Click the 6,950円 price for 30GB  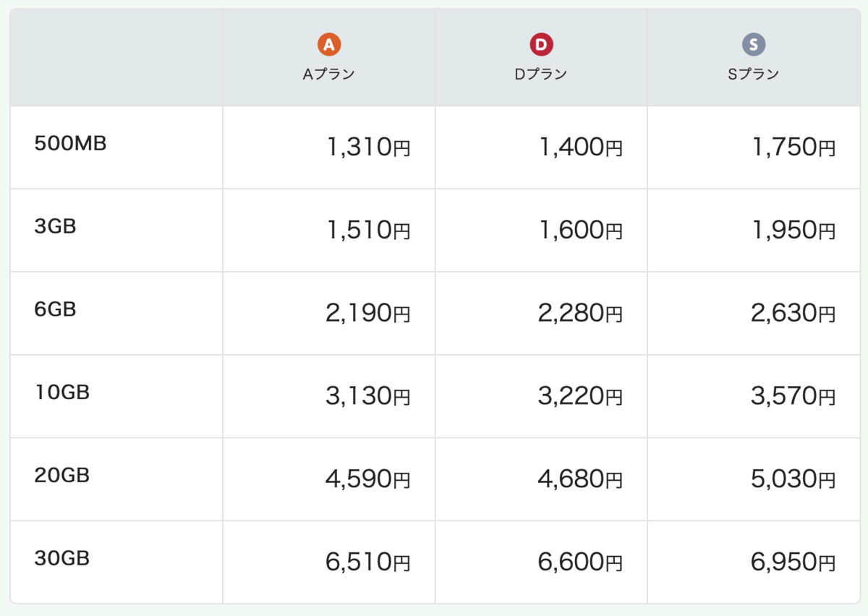[793, 562]
